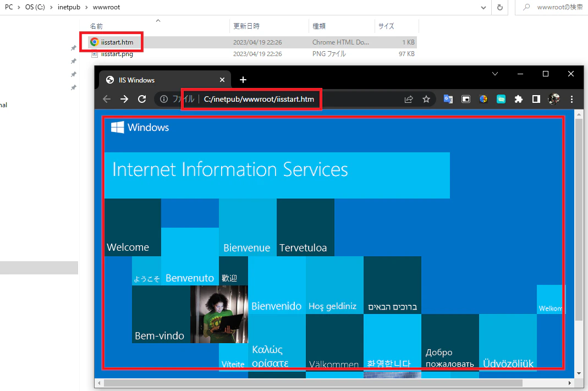Select the iisstart.png file row
588x391 pixels.
(253, 54)
